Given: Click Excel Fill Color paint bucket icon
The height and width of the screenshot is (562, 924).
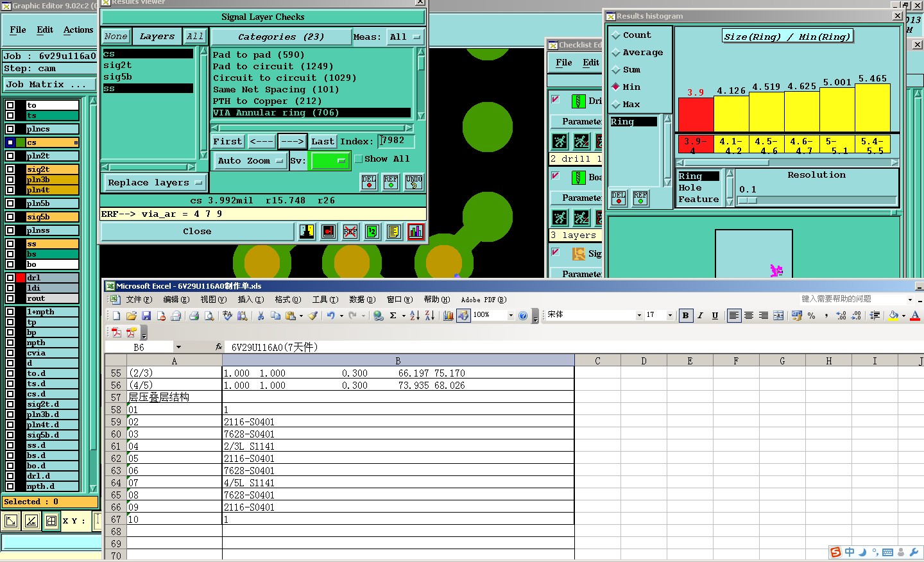Looking at the screenshot, I should 893,315.
